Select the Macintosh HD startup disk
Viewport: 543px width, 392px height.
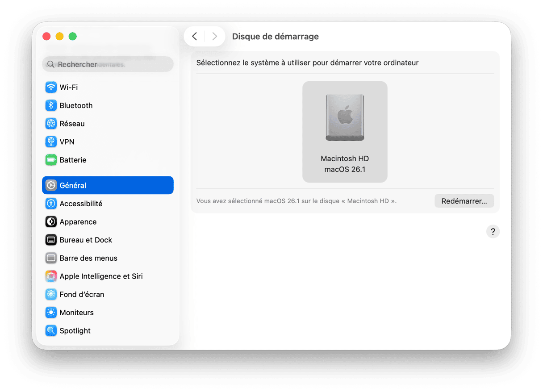tap(345, 132)
